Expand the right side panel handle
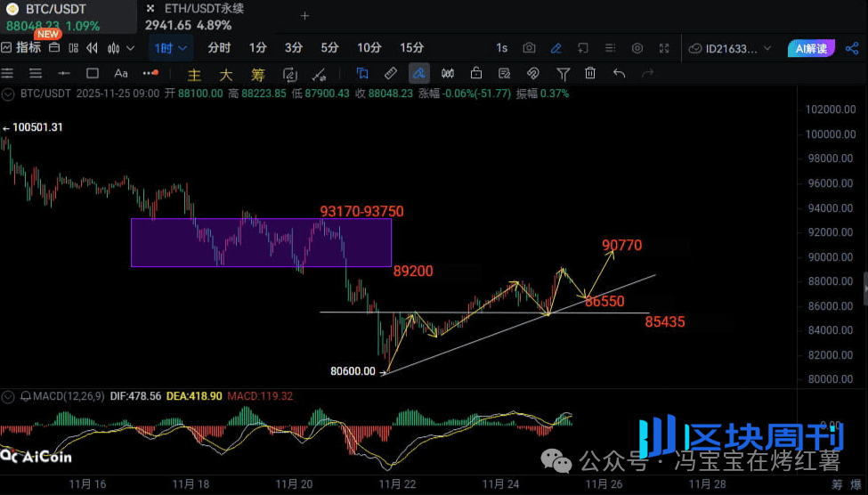The width and height of the screenshot is (868, 495). point(865,288)
